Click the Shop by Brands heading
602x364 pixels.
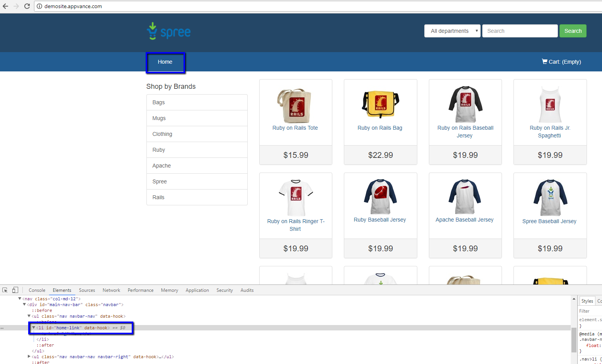pos(171,86)
